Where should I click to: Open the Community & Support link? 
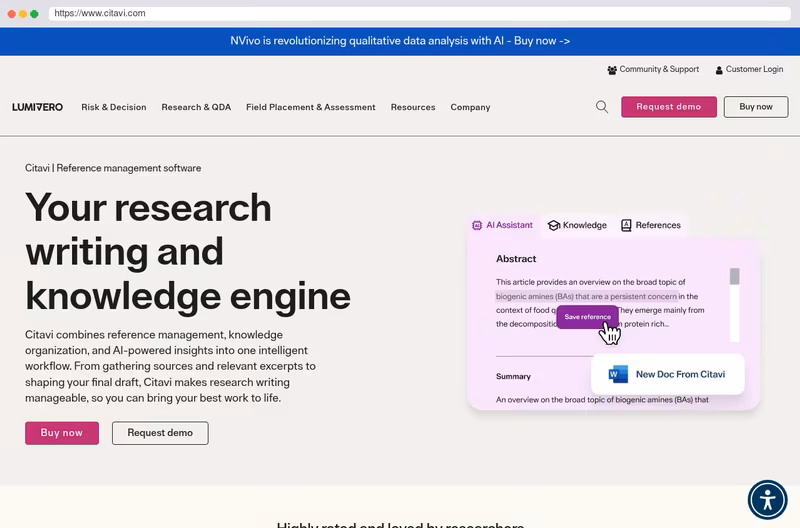coord(653,69)
